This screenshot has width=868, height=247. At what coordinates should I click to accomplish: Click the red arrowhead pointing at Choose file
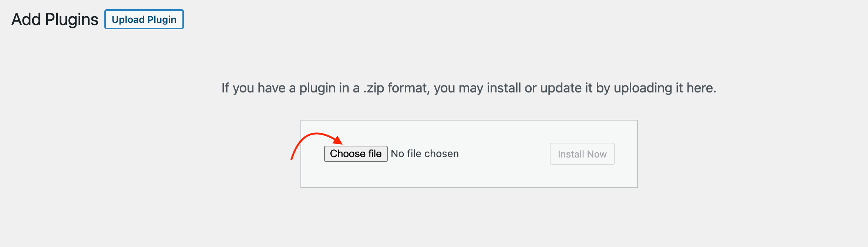click(x=338, y=141)
